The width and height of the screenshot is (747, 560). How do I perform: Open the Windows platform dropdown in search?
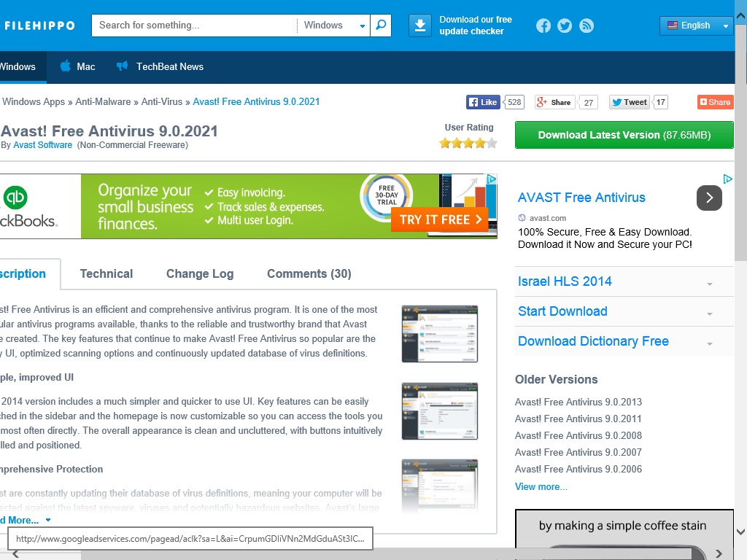point(333,26)
